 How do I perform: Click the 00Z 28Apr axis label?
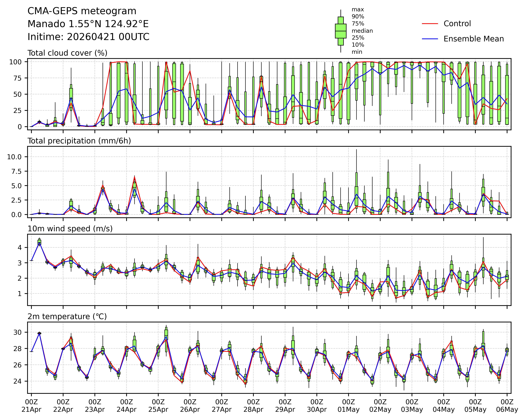point(253,405)
